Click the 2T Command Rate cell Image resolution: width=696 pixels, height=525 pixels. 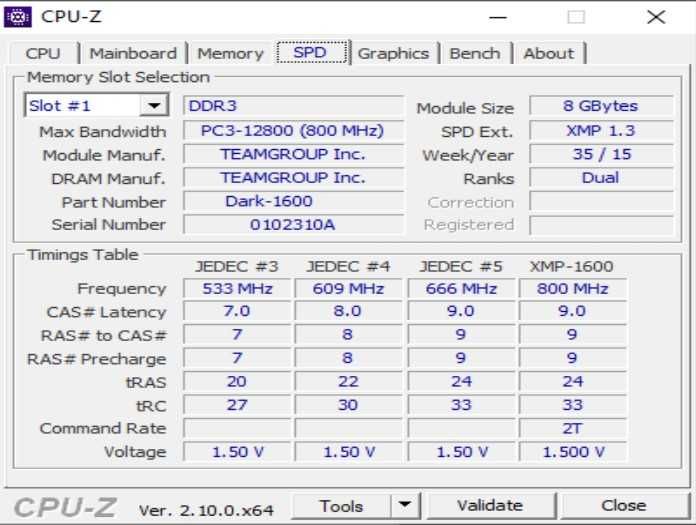point(573,428)
